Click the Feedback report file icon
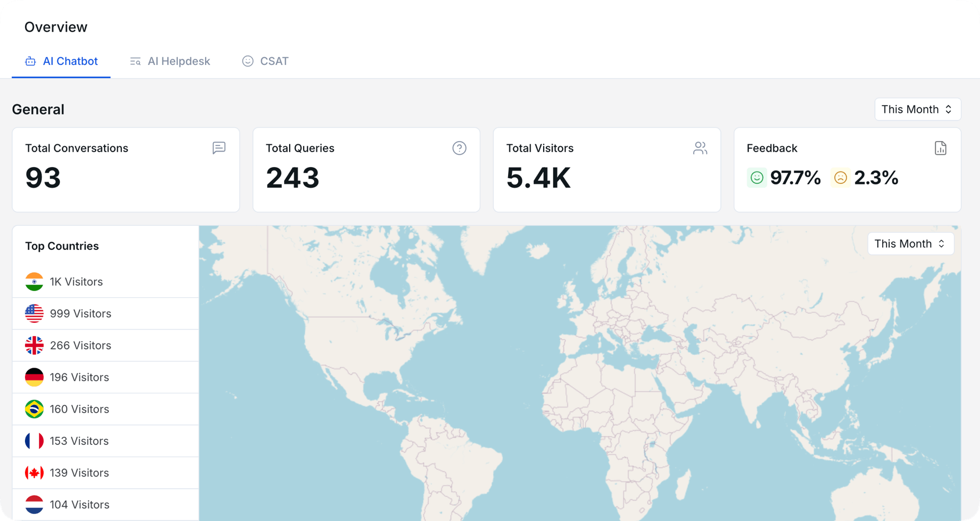The height and width of the screenshot is (521, 980). pos(940,148)
